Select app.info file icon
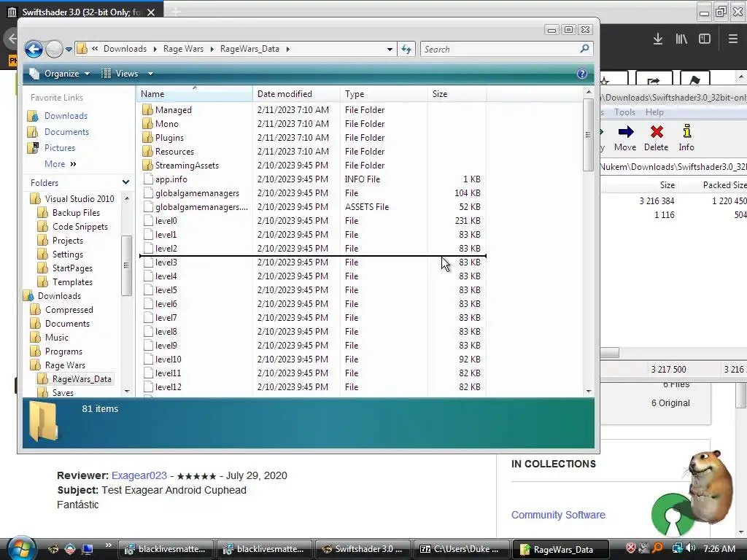 [148, 179]
